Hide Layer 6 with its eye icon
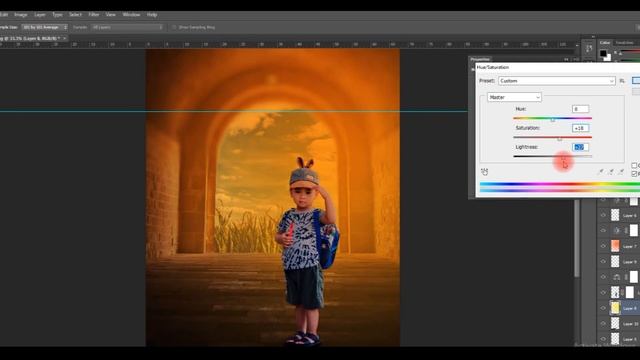Image resolution: width=640 pixels, height=360 pixels. click(603, 215)
